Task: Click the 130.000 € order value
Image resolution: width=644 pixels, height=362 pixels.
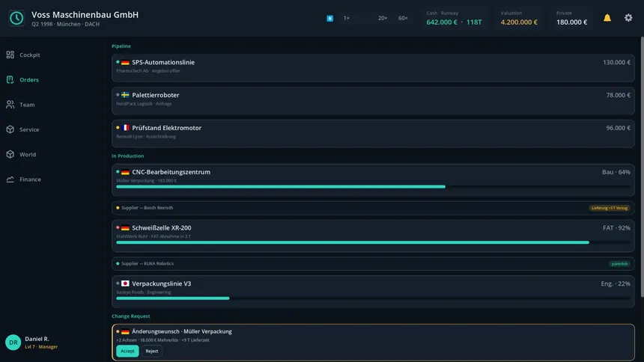Action: tap(616, 62)
